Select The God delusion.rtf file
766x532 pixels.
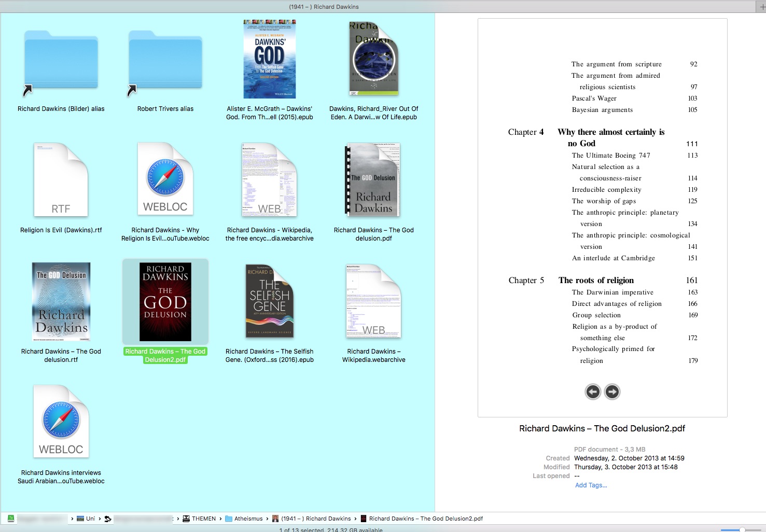(x=61, y=301)
